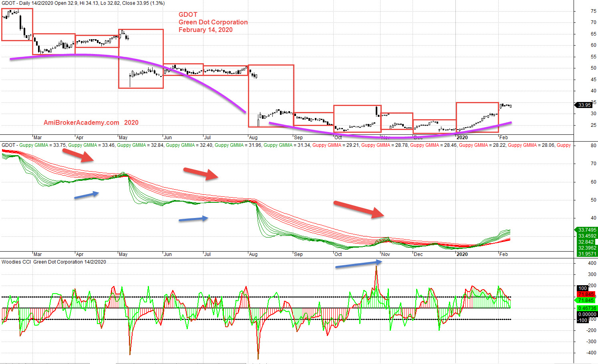Select the 32.3962 GMMA value label
Viewport: 598px width, 364px height.
pos(587,248)
